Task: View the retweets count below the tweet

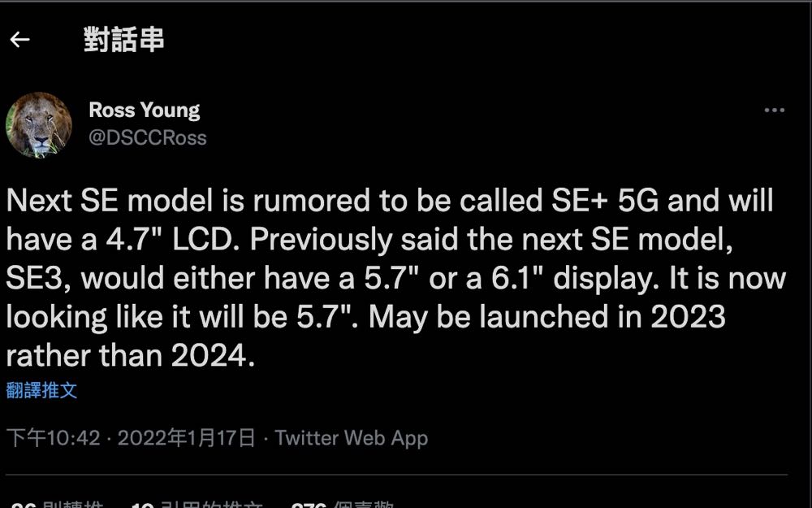Action: pyautogui.click(x=57, y=506)
